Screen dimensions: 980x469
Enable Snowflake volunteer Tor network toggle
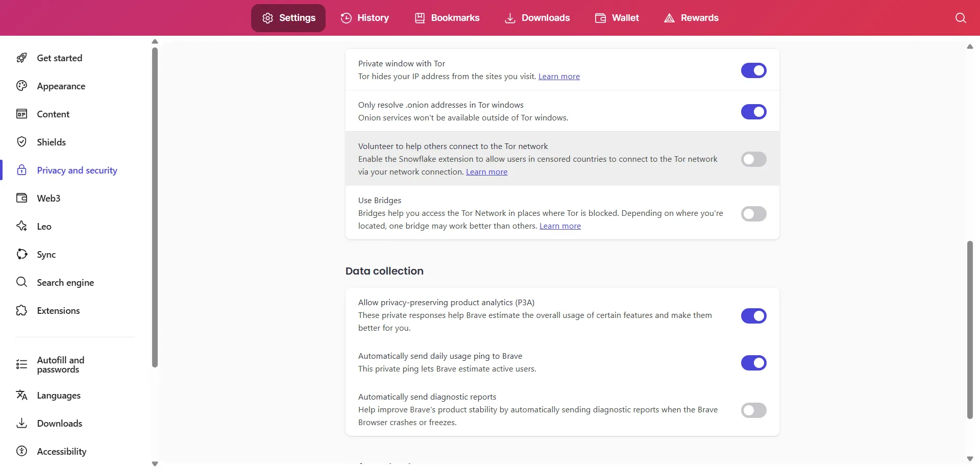click(753, 159)
